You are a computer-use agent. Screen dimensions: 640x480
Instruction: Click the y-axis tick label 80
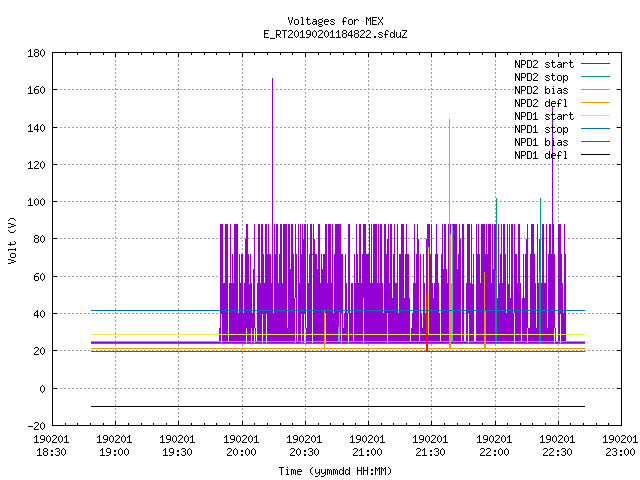(x=39, y=239)
